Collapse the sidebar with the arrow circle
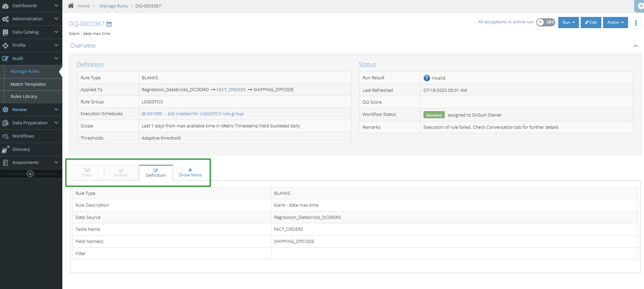Viewport: 644px width, 289px height. pyautogui.click(x=30, y=174)
